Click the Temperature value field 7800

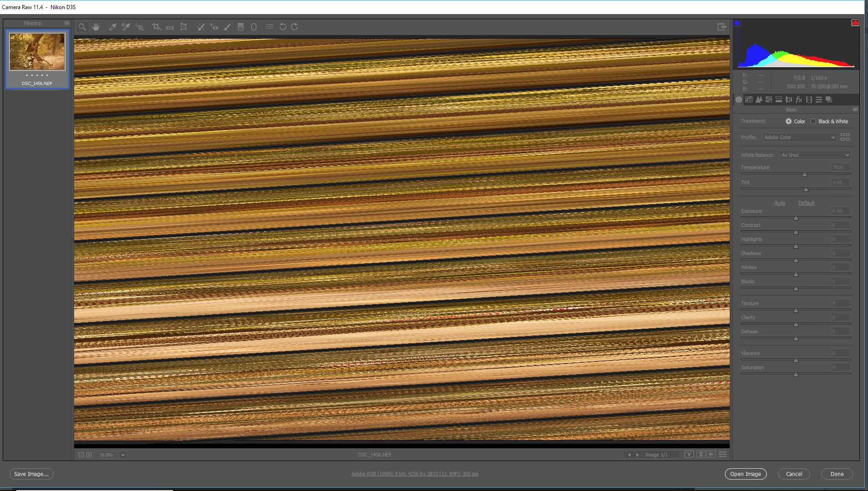pos(840,167)
